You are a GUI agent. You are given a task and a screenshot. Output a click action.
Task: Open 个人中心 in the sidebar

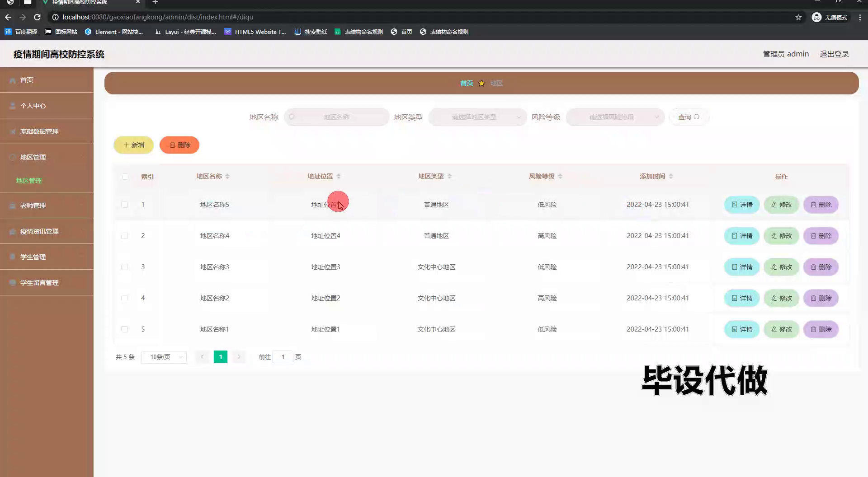point(47,106)
